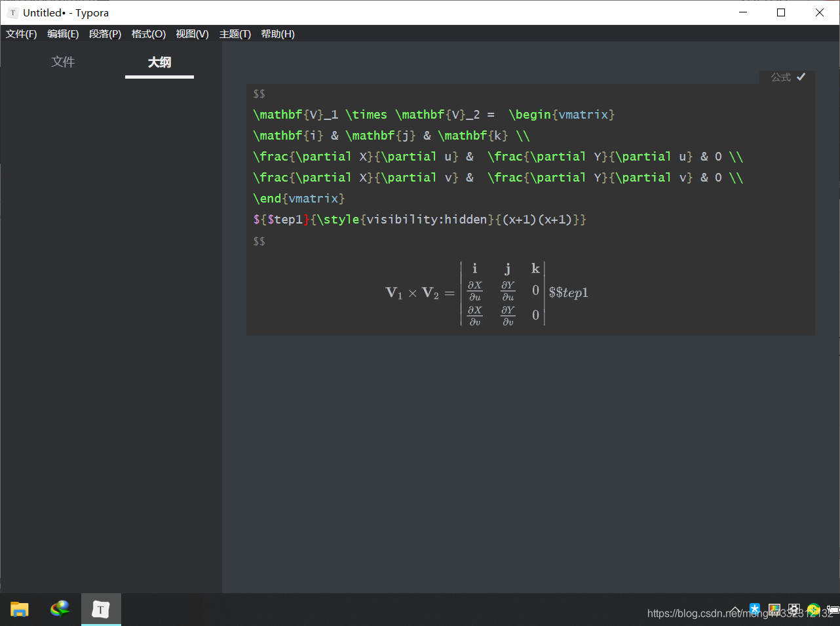This screenshot has width=840, height=626.
Task: Click the \begin{vmatrix} source line
Action: pos(434,115)
